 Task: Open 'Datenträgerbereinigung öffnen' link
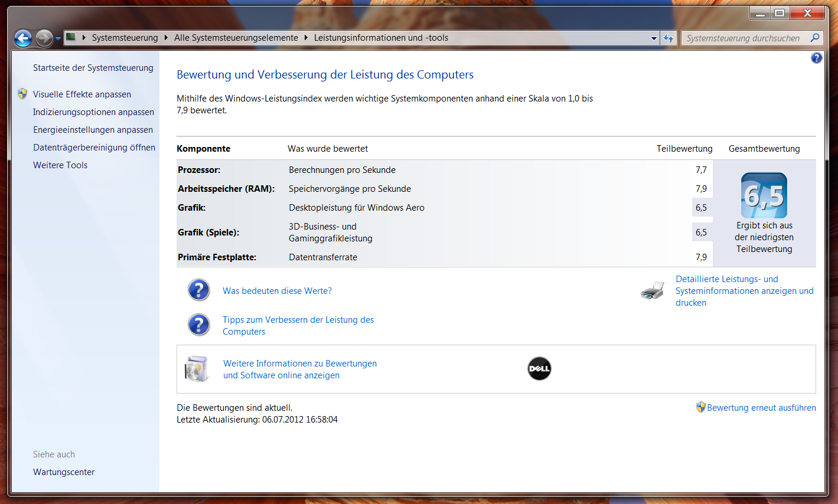point(94,148)
